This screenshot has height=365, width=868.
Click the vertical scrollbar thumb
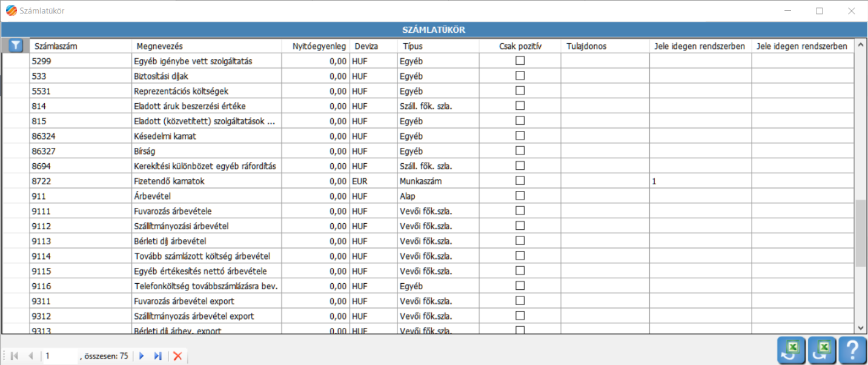coord(861,233)
